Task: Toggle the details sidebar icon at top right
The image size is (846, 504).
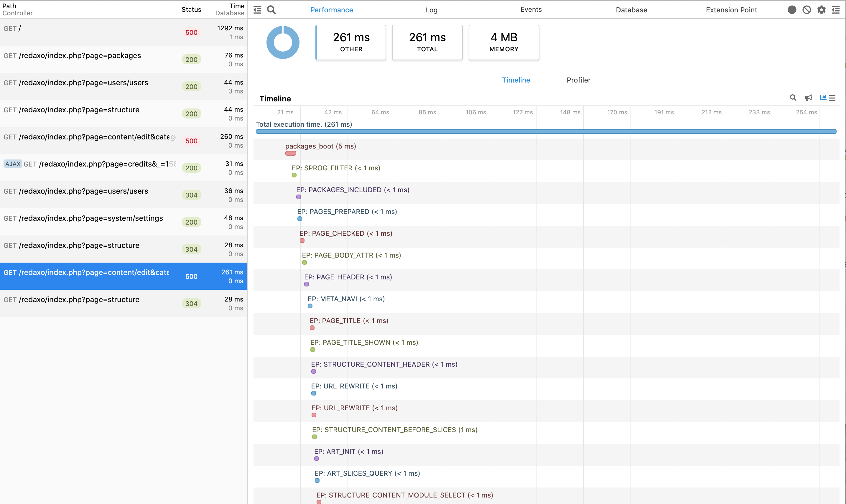Action: click(836, 10)
